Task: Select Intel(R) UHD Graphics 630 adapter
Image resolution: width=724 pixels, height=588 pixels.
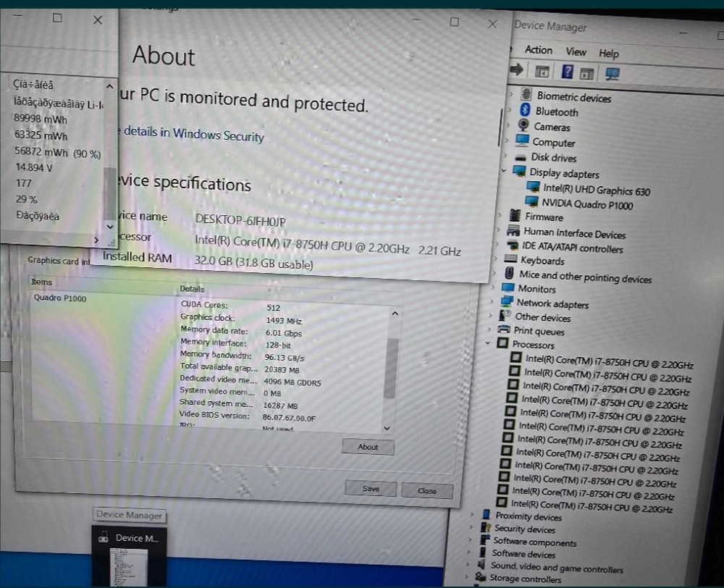Action: [597, 190]
